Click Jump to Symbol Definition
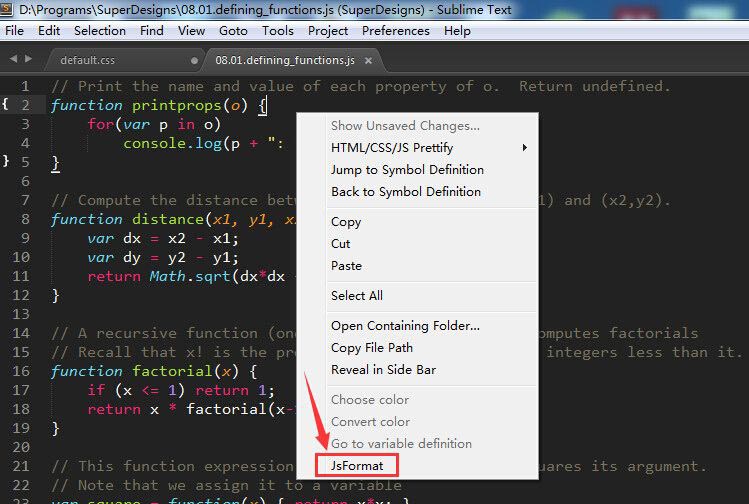This screenshot has height=504, width=749. click(407, 170)
